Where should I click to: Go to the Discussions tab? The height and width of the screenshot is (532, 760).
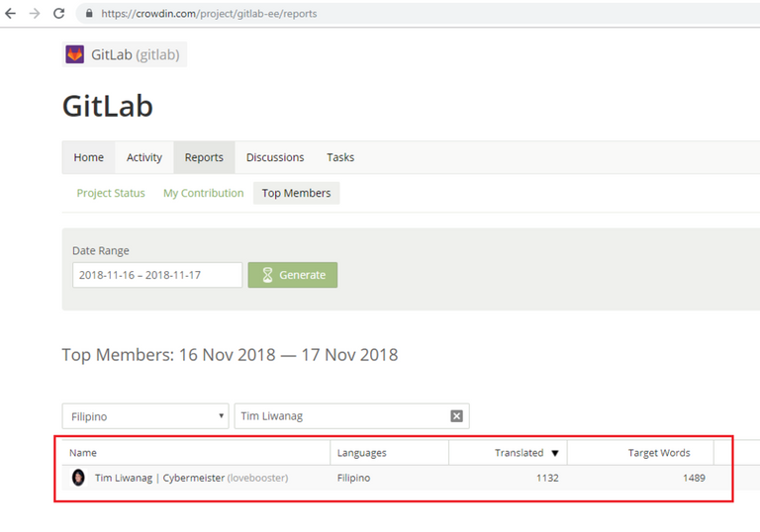(x=275, y=157)
